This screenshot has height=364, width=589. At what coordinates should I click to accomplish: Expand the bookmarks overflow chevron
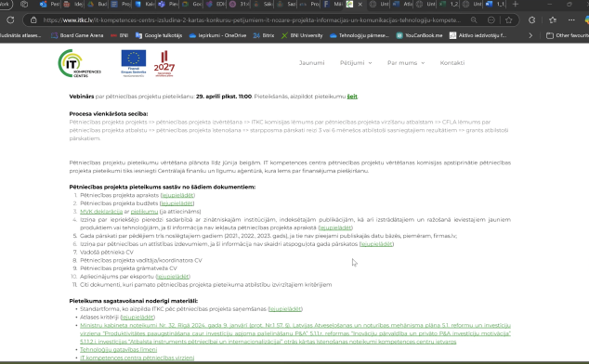click(x=530, y=35)
